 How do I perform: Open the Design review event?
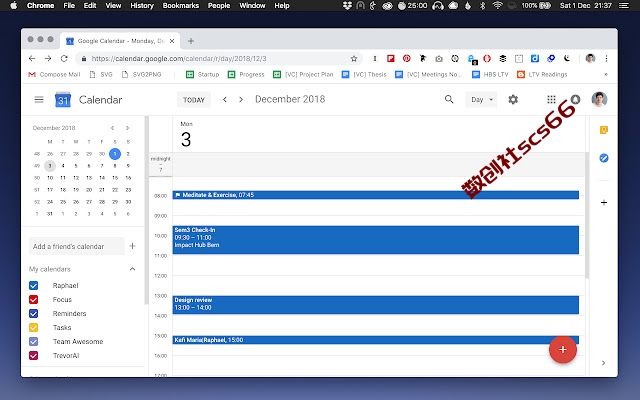[376, 305]
